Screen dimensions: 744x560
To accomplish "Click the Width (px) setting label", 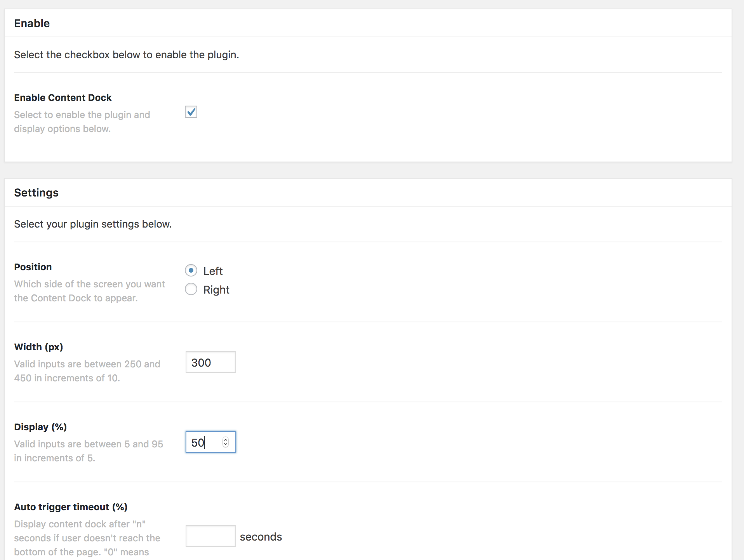I will pyautogui.click(x=38, y=347).
